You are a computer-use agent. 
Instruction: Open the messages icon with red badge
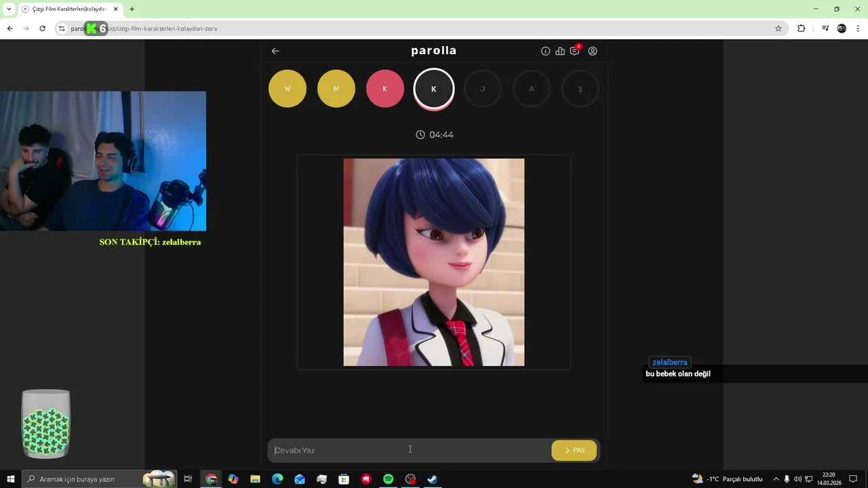pyautogui.click(x=575, y=50)
